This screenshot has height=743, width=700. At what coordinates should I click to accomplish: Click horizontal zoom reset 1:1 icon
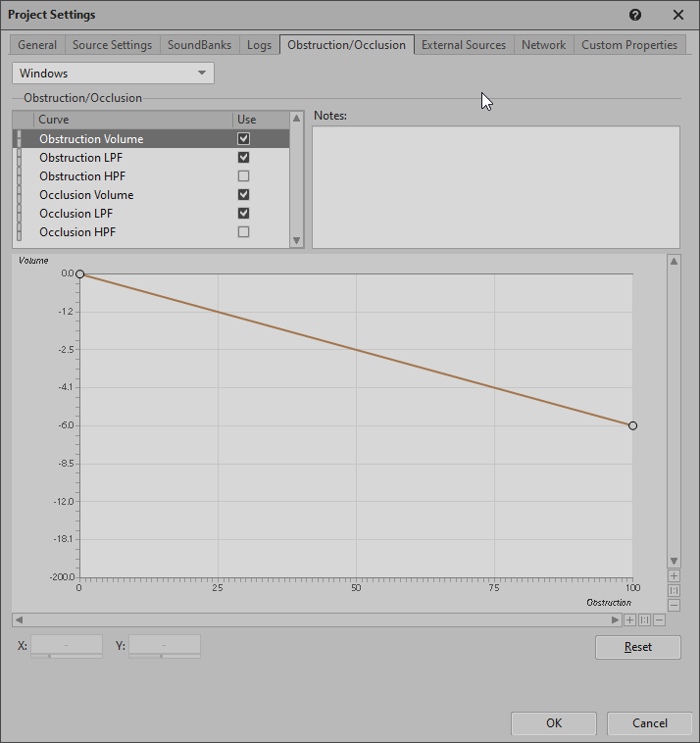[x=644, y=619]
